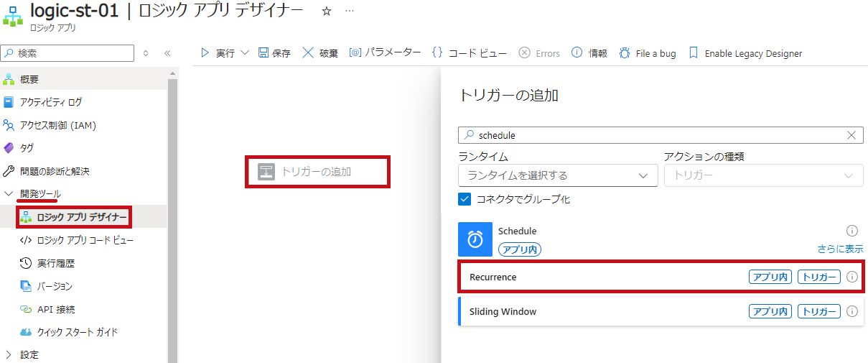The width and height of the screenshot is (868, 363).
Task: Click the アプリ内 badge on Recurrence row
Action: (x=770, y=277)
